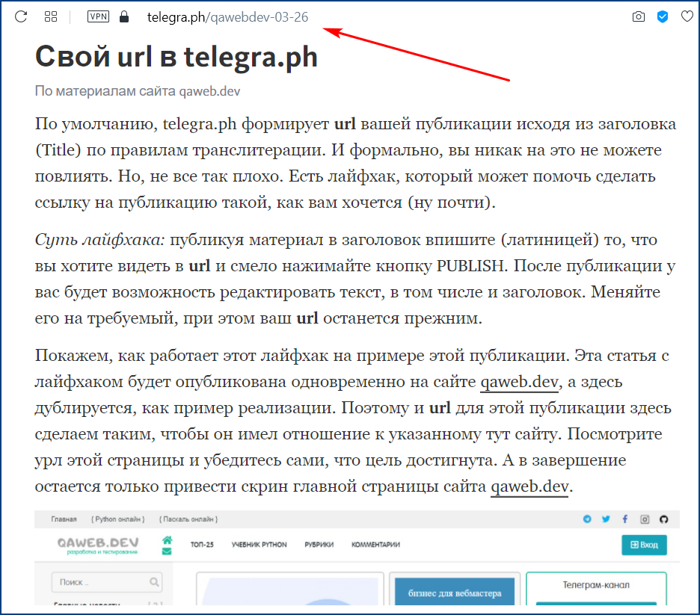This screenshot has height=615, width=700.
Task: Open the first qaweb.dev link in text
Action: [x=519, y=382]
